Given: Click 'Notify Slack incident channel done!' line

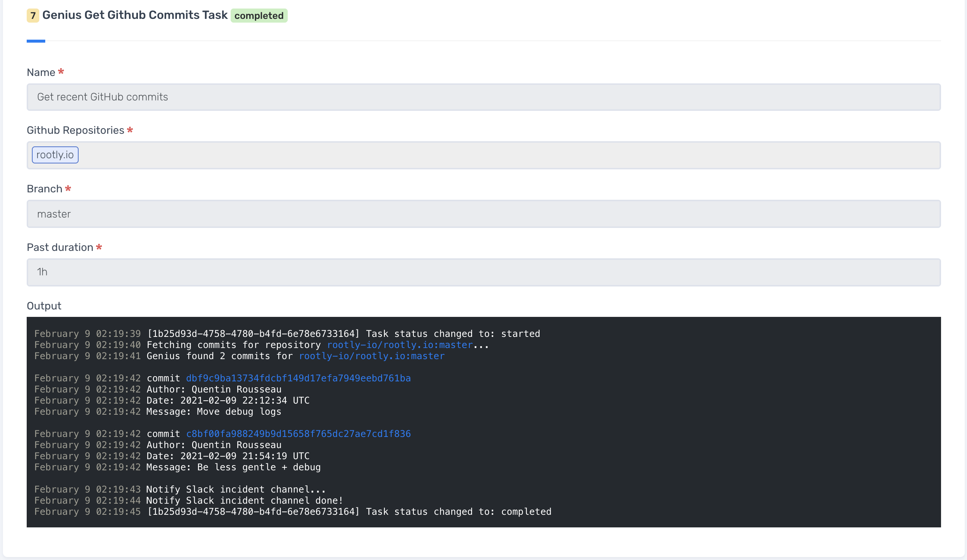Looking at the screenshot, I should coord(188,501).
